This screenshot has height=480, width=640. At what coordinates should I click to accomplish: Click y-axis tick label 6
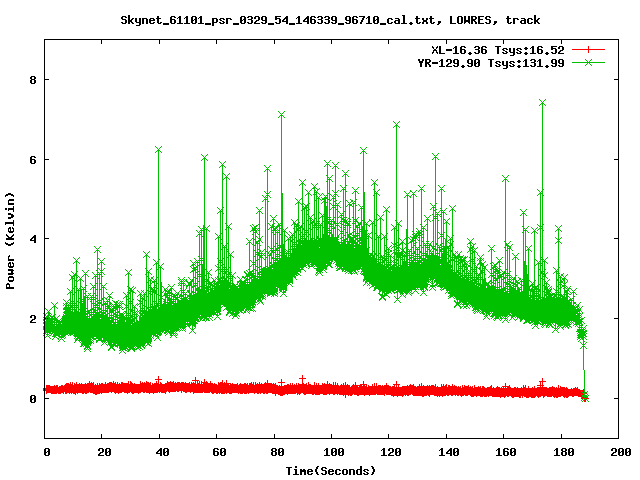point(32,159)
